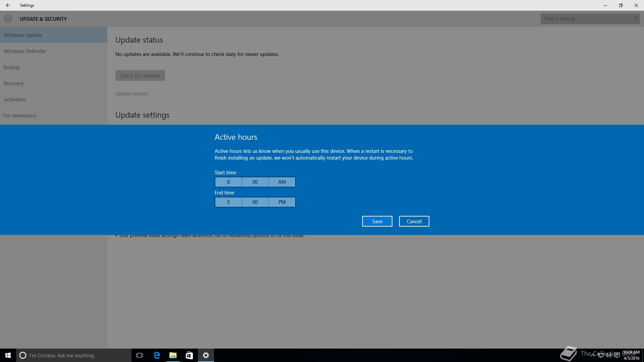
Task: Open the Windows Start menu
Action: pos(8,355)
